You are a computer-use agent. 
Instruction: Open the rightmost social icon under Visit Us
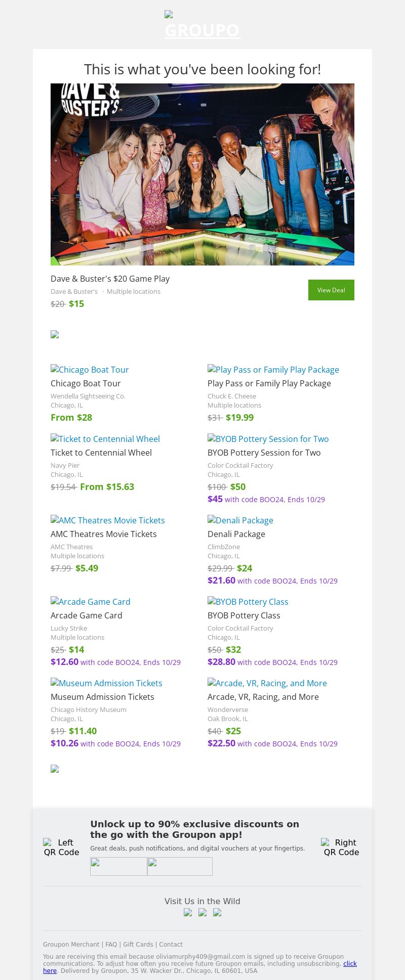[x=217, y=912]
